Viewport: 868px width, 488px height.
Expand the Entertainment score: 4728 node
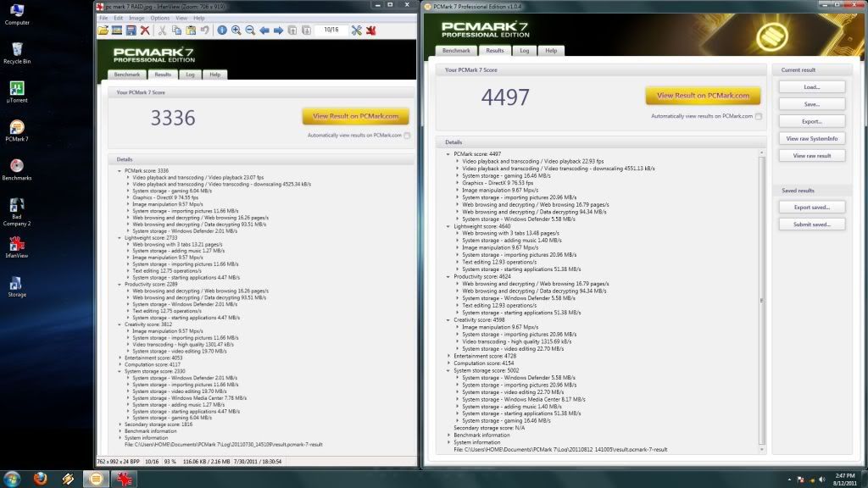[x=448, y=357]
